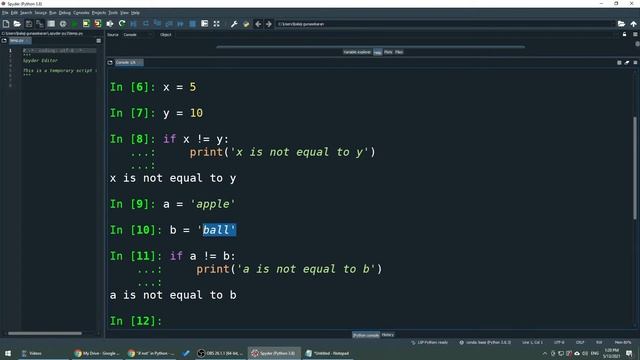Click the In [12] console prompt
The height and width of the screenshot is (360, 640).
click(136, 321)
